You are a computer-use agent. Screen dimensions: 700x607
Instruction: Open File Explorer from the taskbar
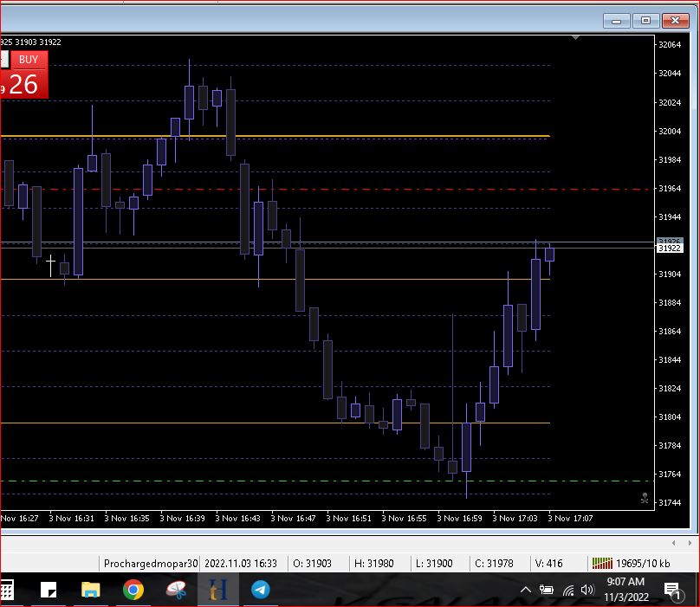point(91,590)
